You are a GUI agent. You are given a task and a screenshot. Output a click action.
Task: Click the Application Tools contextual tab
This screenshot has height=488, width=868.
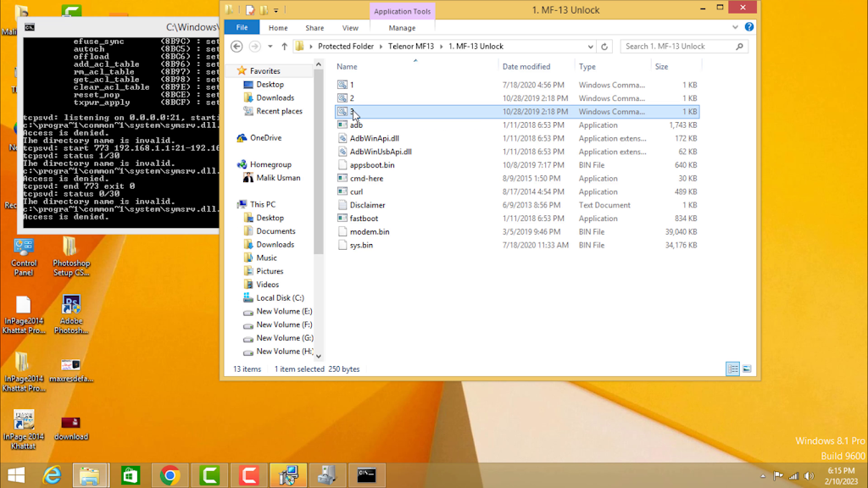point(402,11)
